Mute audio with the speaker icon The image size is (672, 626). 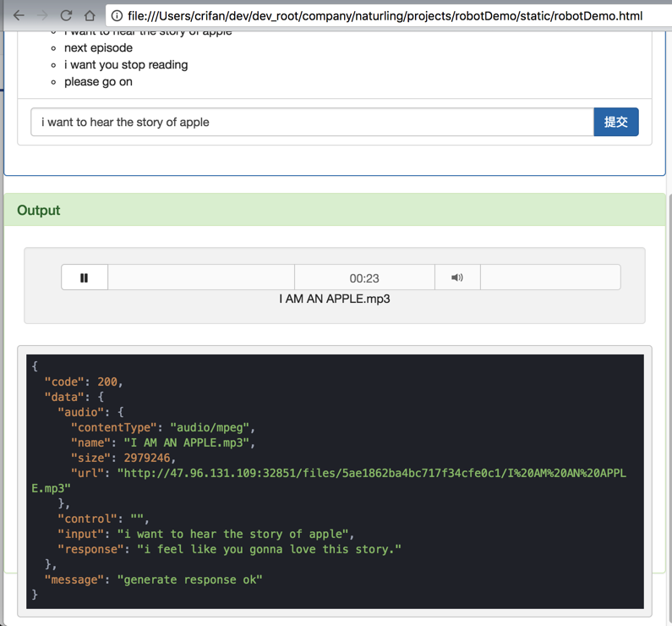click(457, 277)
